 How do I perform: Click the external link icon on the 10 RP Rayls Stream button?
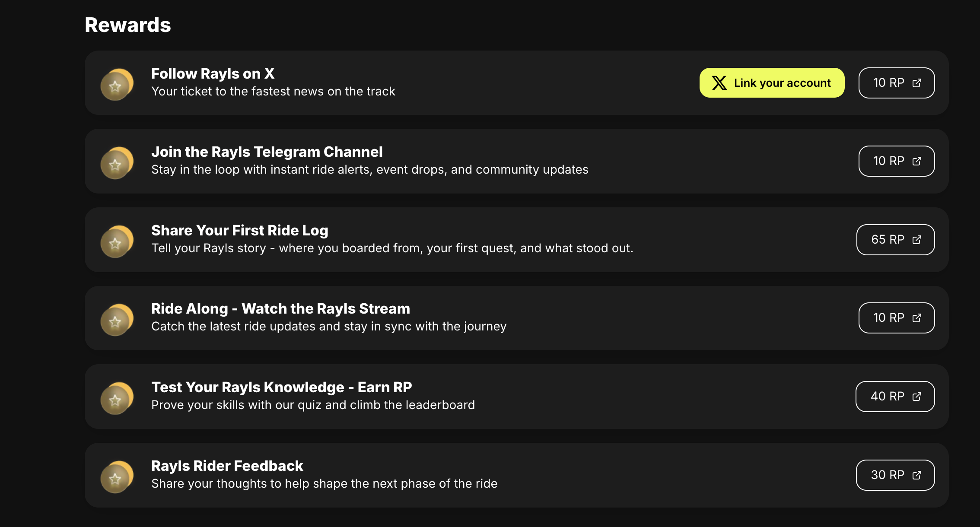(x=916, y=318)
